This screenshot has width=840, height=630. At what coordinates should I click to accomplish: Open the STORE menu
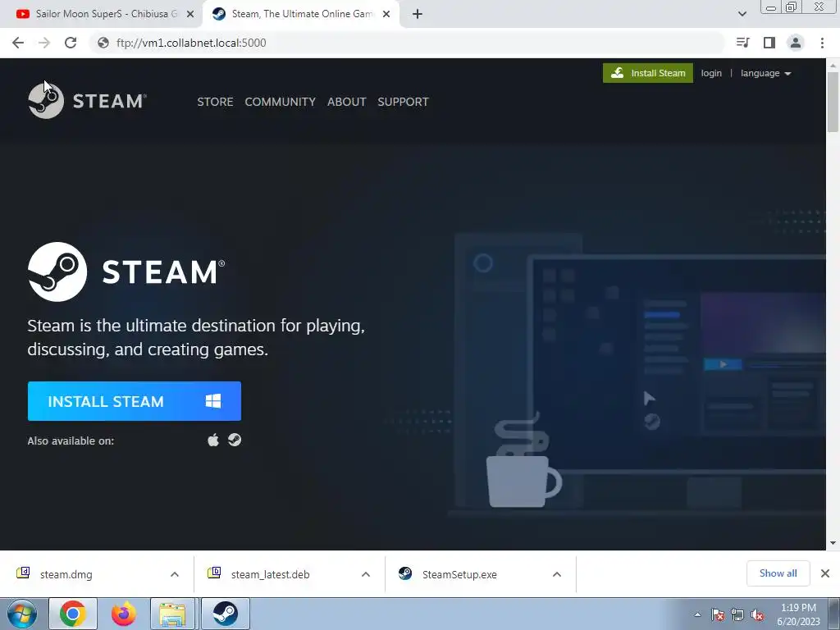tap(215, 102)
